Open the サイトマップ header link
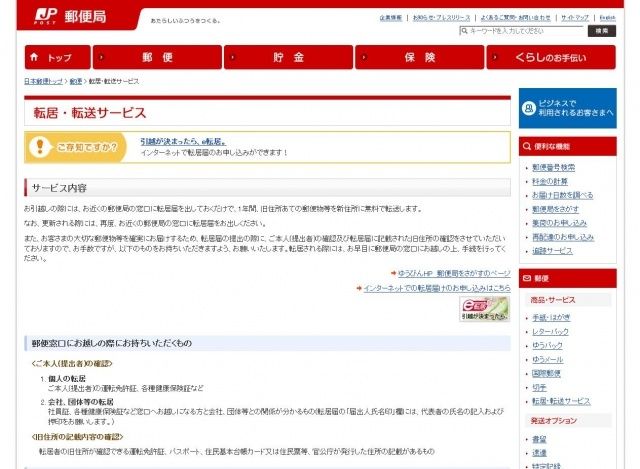Image resolution: width=640 pixels, height=469 pixels. [x=575, y=18]
